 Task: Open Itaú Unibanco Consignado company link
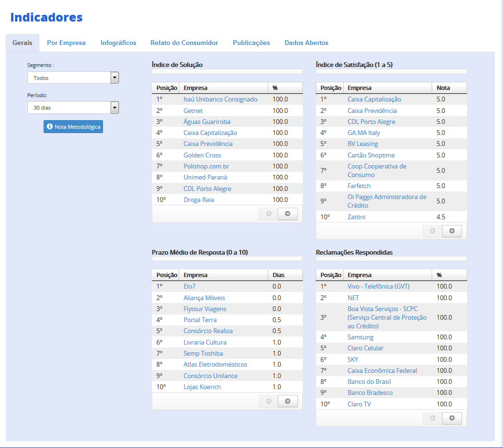(220, 100)
